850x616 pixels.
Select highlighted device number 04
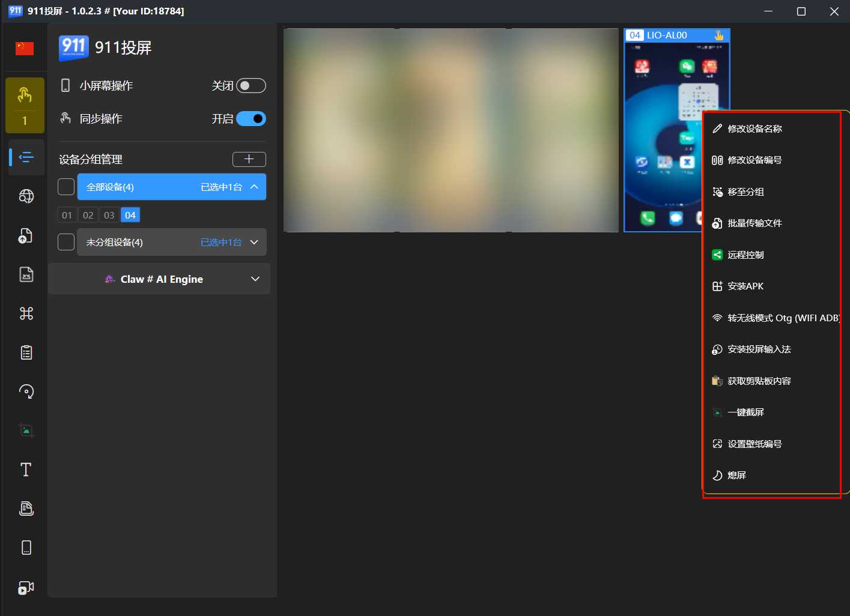130,215
